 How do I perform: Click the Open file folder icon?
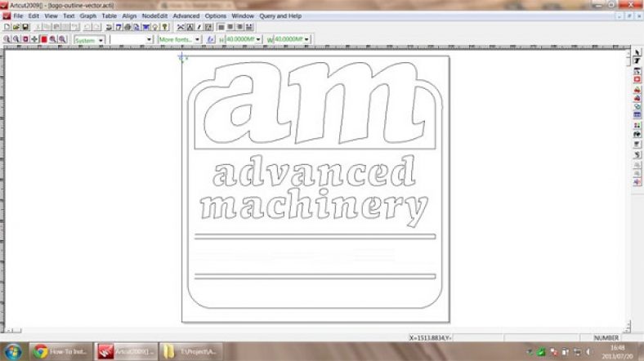[x=16, y=27]
